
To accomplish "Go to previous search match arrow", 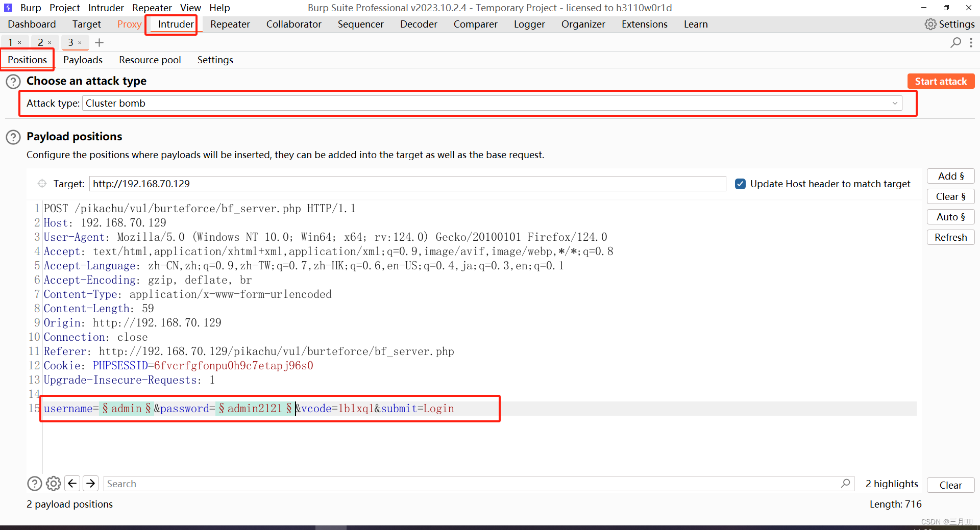I will click(x=72, y=483).
